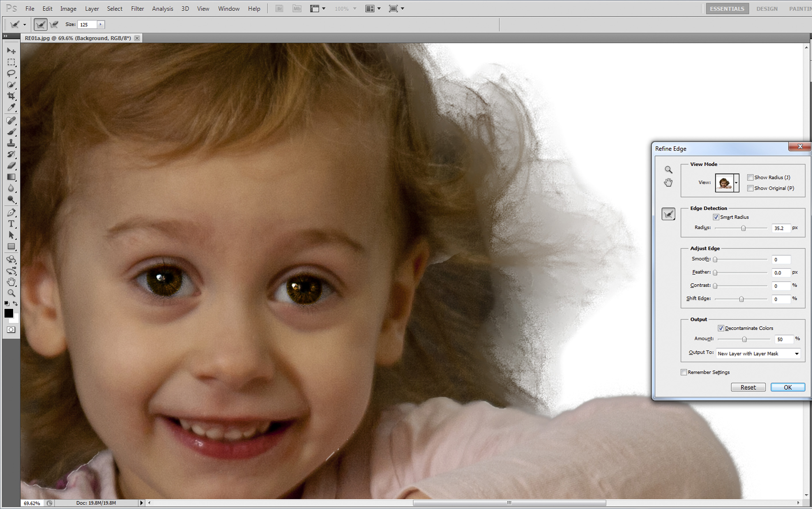812x509 pixels.
Task: Select the Horizontal Type tool
Action: [x=12, y=224]
